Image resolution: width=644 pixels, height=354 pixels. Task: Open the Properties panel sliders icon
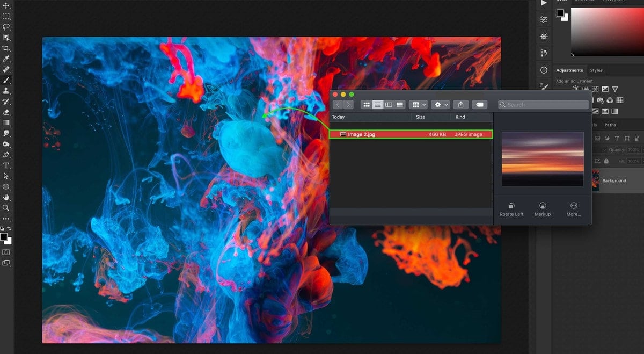tap(544, 19)
